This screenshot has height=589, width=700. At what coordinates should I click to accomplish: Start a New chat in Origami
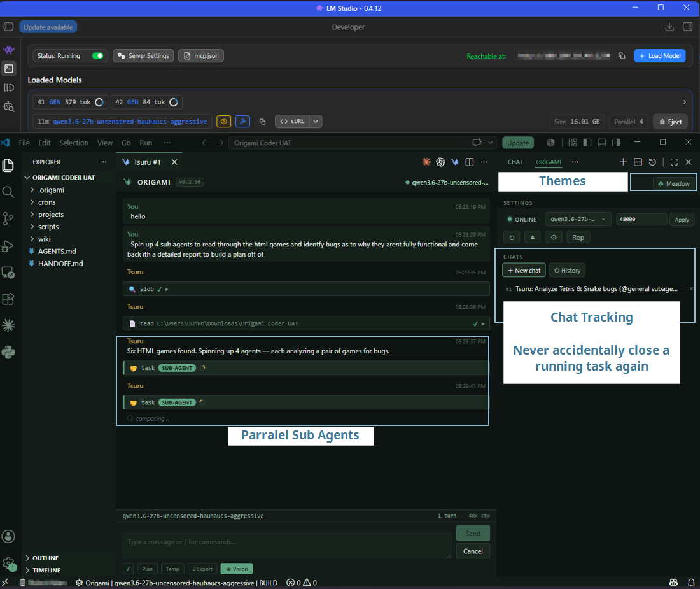[524, 271]
